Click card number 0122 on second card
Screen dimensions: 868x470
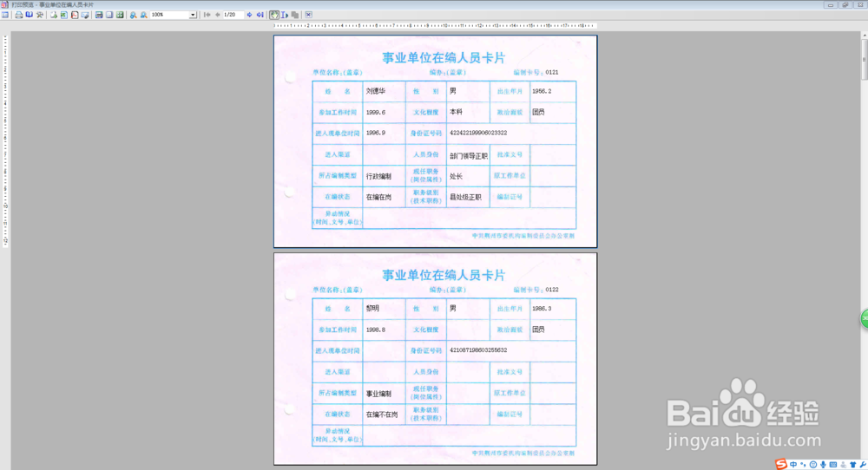[551, 290]
